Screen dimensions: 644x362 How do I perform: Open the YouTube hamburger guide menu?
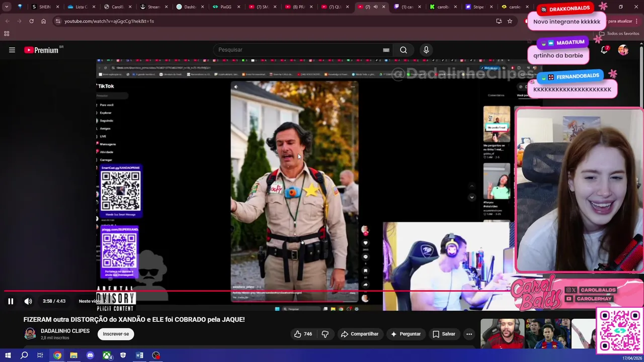tap(12, 50)
